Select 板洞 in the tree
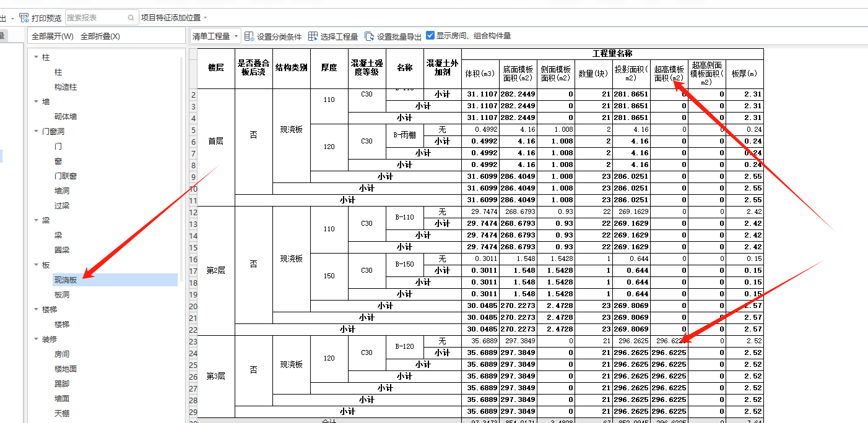Image resolution: width=868 pixels, height=423 pixels. click(x=62, y=295)
